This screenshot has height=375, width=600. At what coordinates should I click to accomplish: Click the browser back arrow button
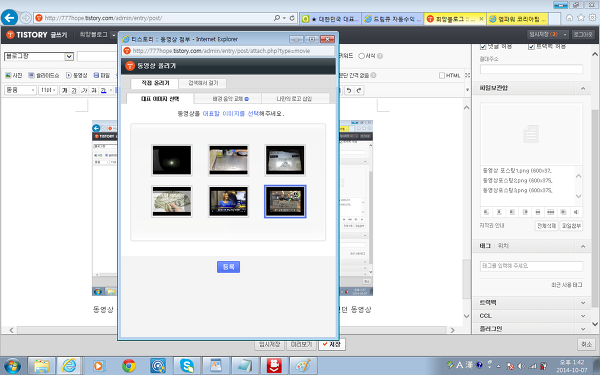pyautogui.click(x=10, y=18)
